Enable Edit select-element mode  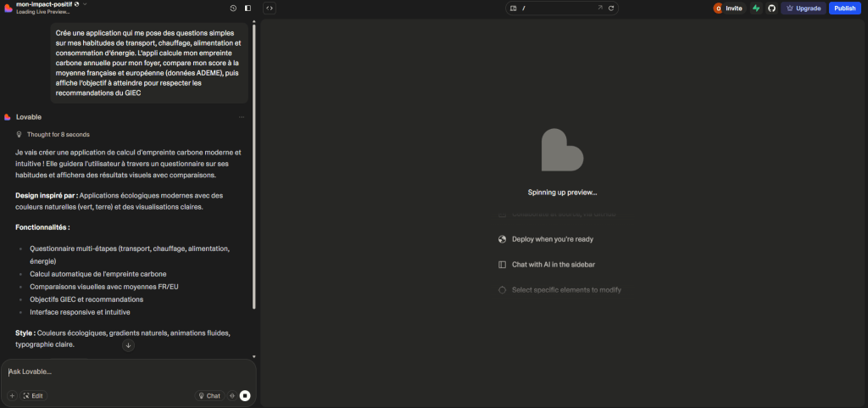(x=33, y=395)
